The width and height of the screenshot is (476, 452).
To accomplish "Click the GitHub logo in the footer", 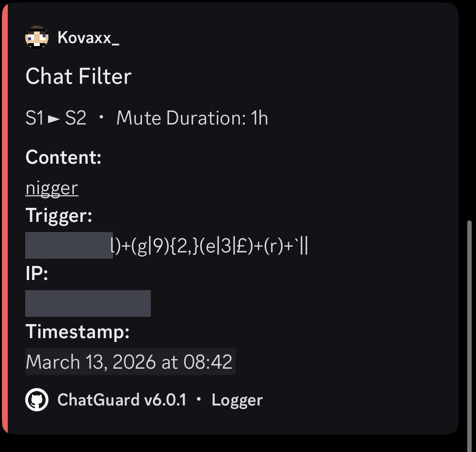I will (37, 400).
